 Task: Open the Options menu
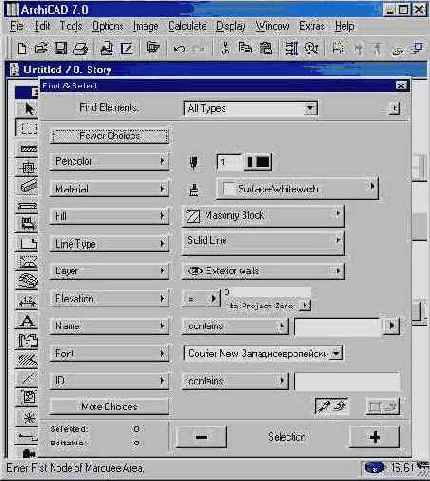pyautogui.click(x=108, y=26)
